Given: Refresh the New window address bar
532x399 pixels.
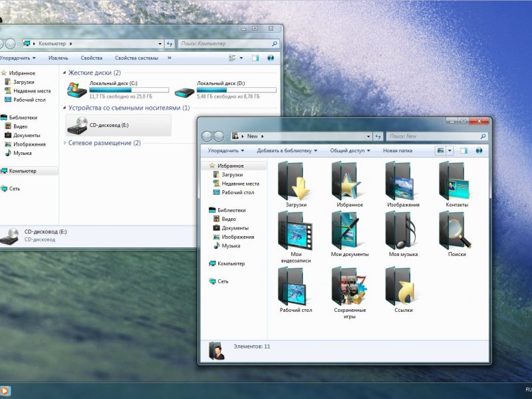Looking at the screenshot, I should coord(378,136).
